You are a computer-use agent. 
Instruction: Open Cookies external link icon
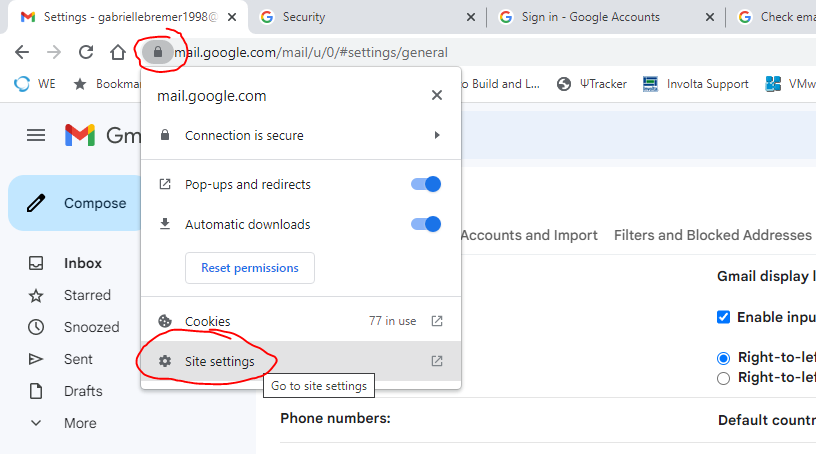click(437, 321)
